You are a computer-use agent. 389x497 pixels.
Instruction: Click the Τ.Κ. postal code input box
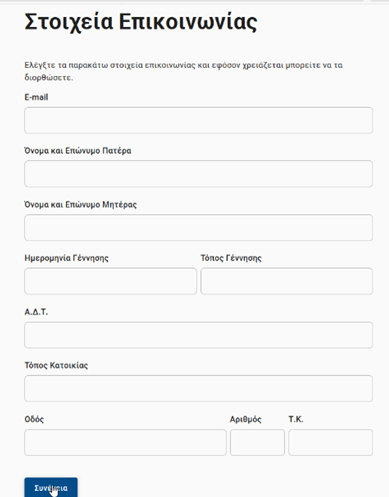(x=331, y=442)
